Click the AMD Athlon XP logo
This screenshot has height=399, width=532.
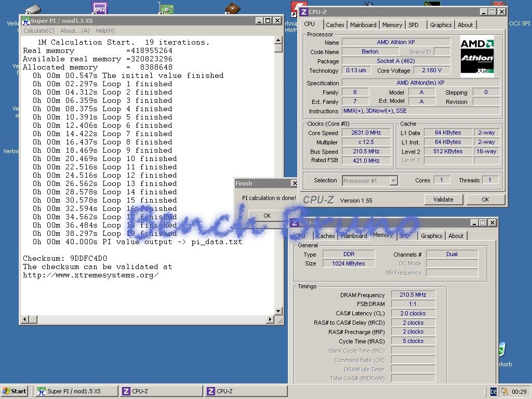477,56
